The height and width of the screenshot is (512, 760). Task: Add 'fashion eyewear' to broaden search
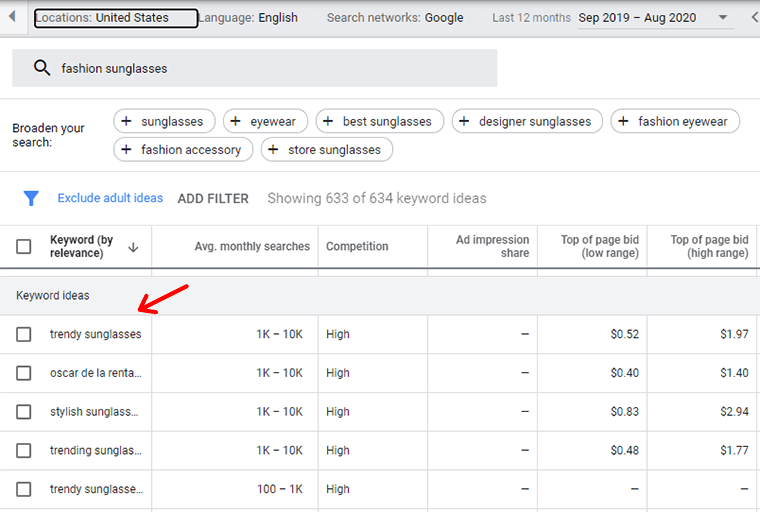click(675, 121)
